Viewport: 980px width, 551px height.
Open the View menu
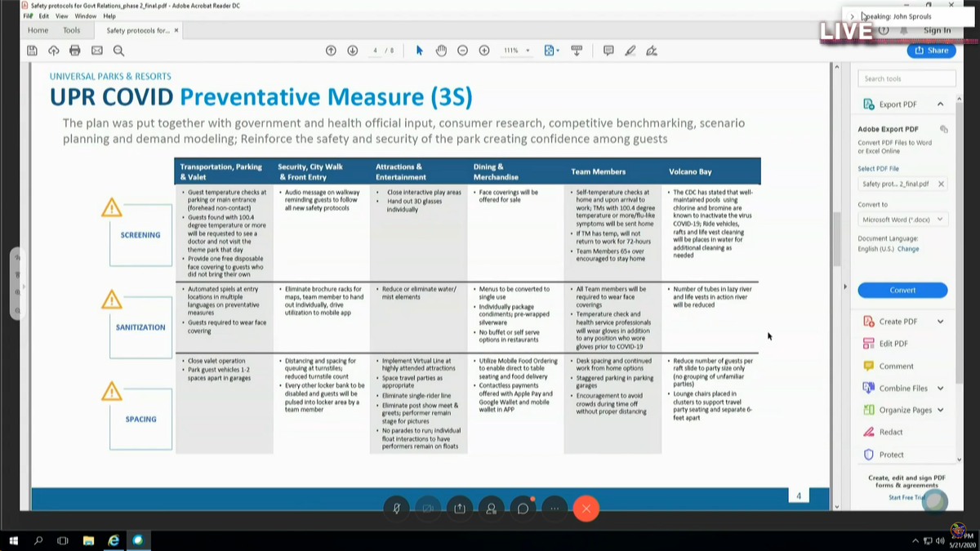tap(62, 16)
